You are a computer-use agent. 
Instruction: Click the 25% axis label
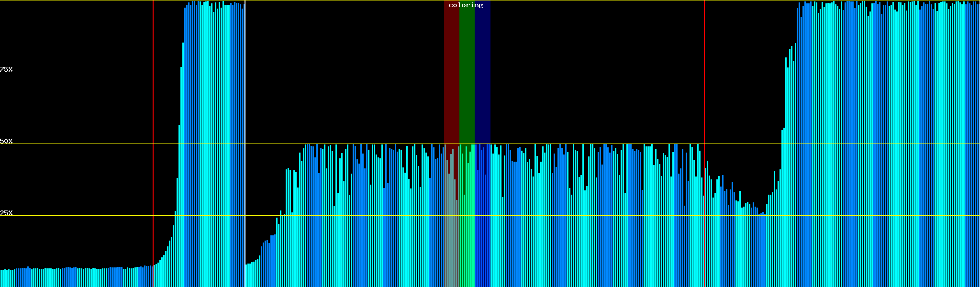tap(6, 213)
